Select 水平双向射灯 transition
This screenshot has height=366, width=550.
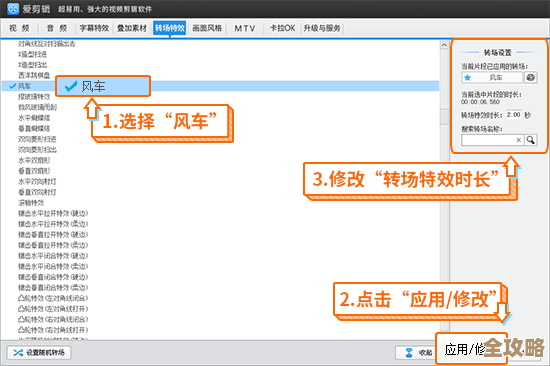pyautogui.click(x=37, y=181)
